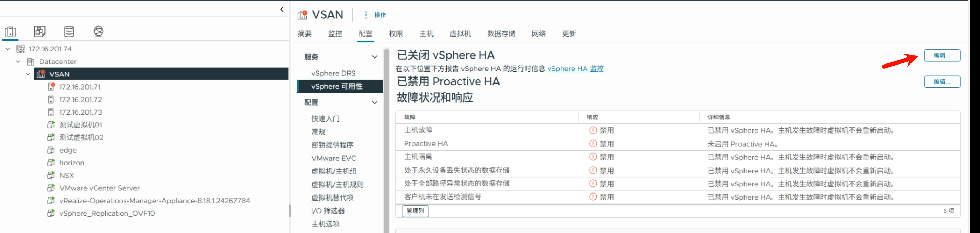Open the 操作 actions menu dots
This screenshot has height=233, width=980.
click(x=366, y=15)
